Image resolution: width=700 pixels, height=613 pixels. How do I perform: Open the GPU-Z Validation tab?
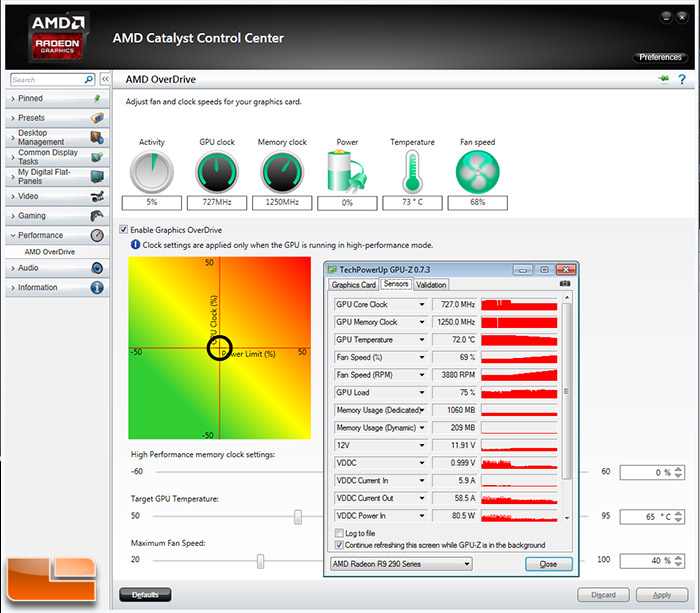coord(431,285)
